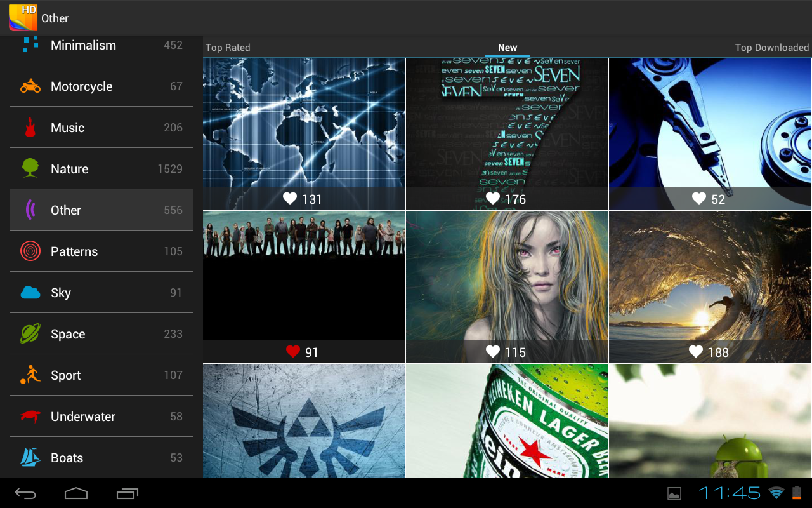This screenshot has height=508, width=812.
Task: Select the Sky category label
Action: (61, 293)
